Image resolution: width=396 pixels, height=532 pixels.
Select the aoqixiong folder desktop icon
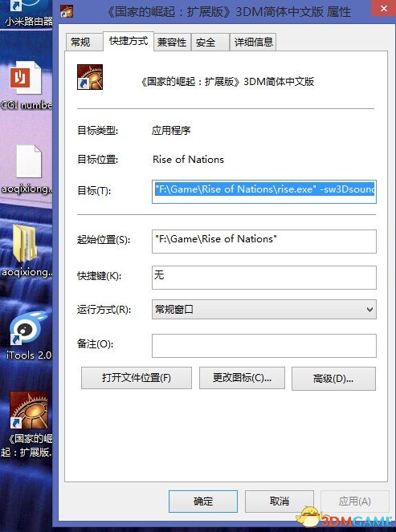point(25,250)
